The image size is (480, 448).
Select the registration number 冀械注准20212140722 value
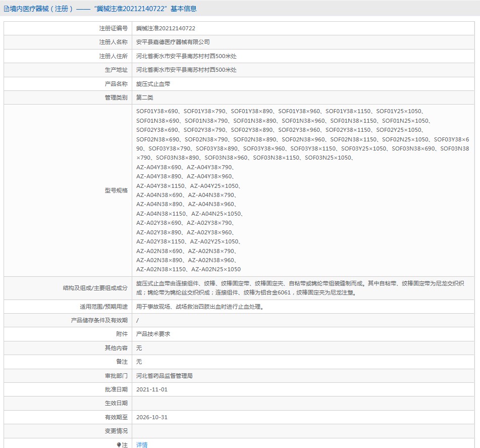166,28
